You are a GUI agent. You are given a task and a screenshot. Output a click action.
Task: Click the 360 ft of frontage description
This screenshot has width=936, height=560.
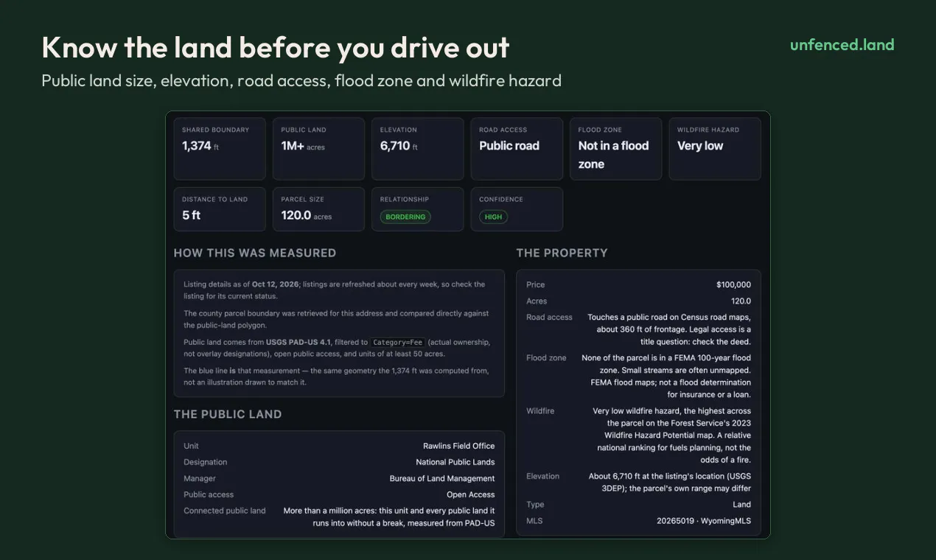tap(669, 329)
